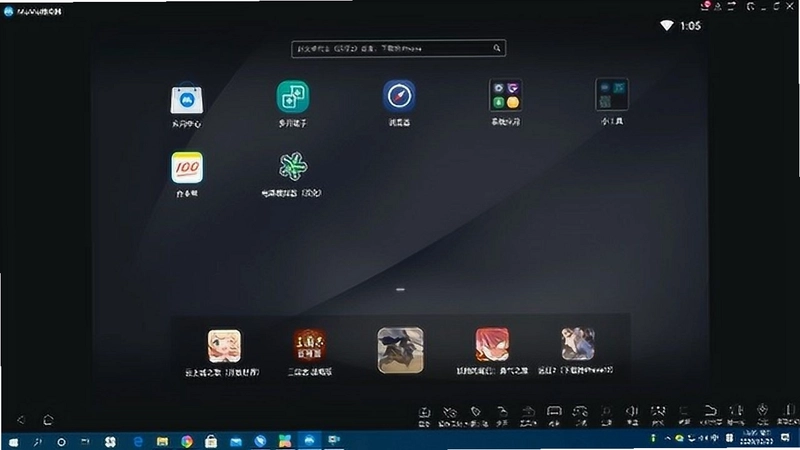
Task: Click the Cortana circle on taskbar
Action: [61, 442]
